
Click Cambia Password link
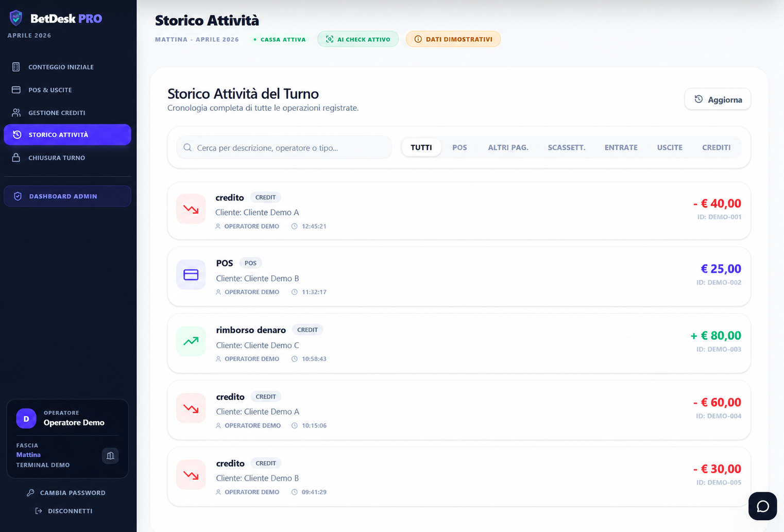coord(66,493)
